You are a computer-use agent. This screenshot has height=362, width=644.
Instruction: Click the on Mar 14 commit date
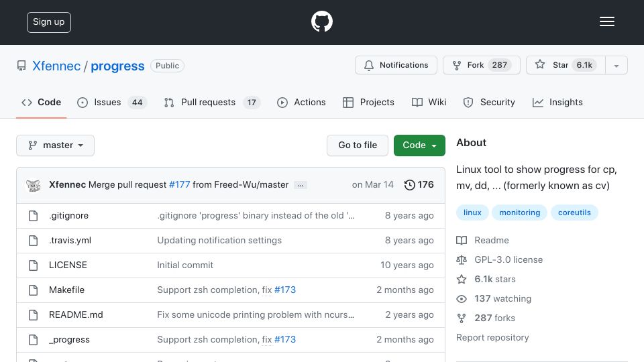pos(372,185)
